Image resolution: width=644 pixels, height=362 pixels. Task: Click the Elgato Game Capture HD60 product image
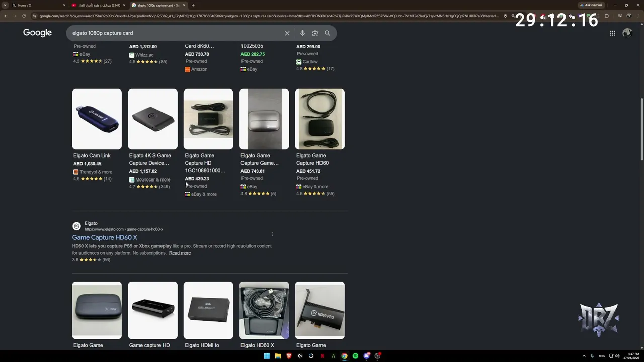(x=320, y=119)
